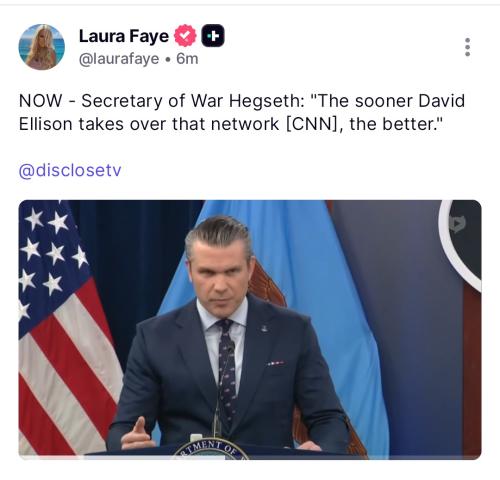Open the three-dot post options menu

pyautogui.click(x=467, y=47)
